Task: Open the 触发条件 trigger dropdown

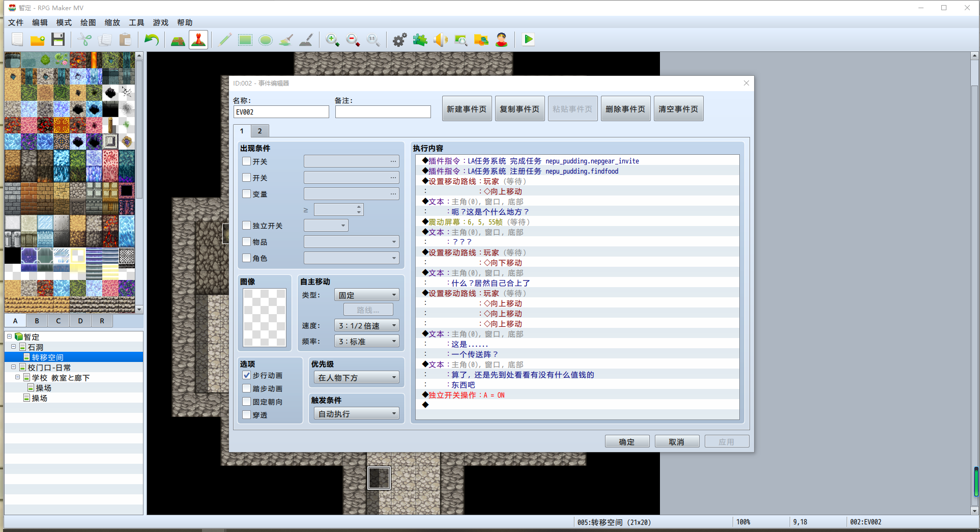Action: pos(356,414)
